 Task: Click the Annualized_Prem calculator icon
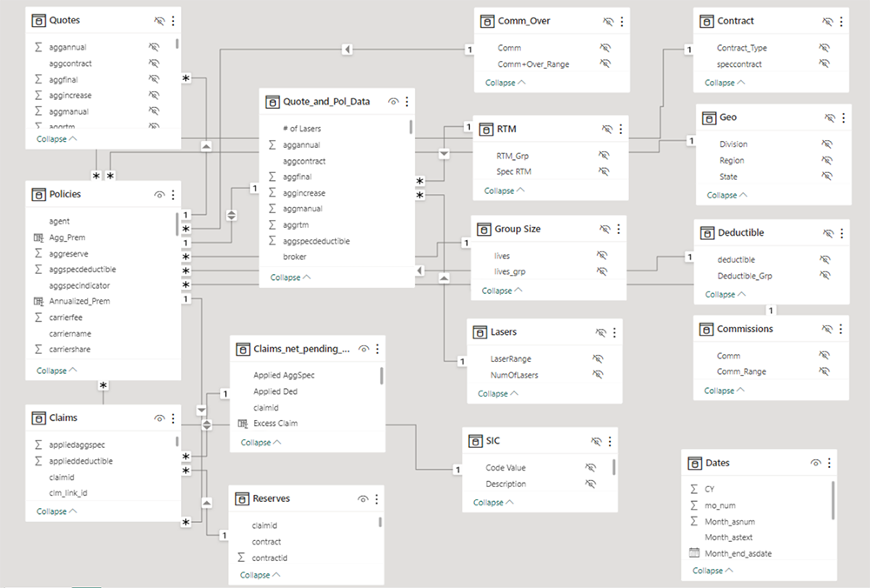pos(37,301)
